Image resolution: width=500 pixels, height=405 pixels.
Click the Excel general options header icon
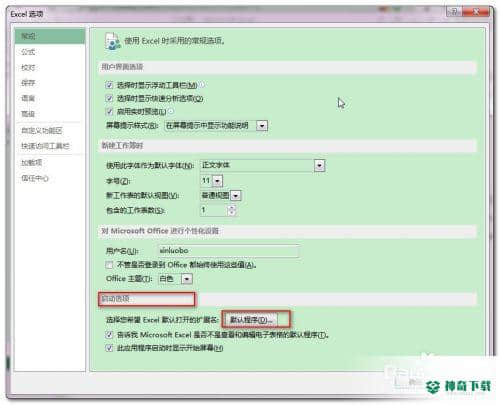pyautogui.click(x=112, y=41)
